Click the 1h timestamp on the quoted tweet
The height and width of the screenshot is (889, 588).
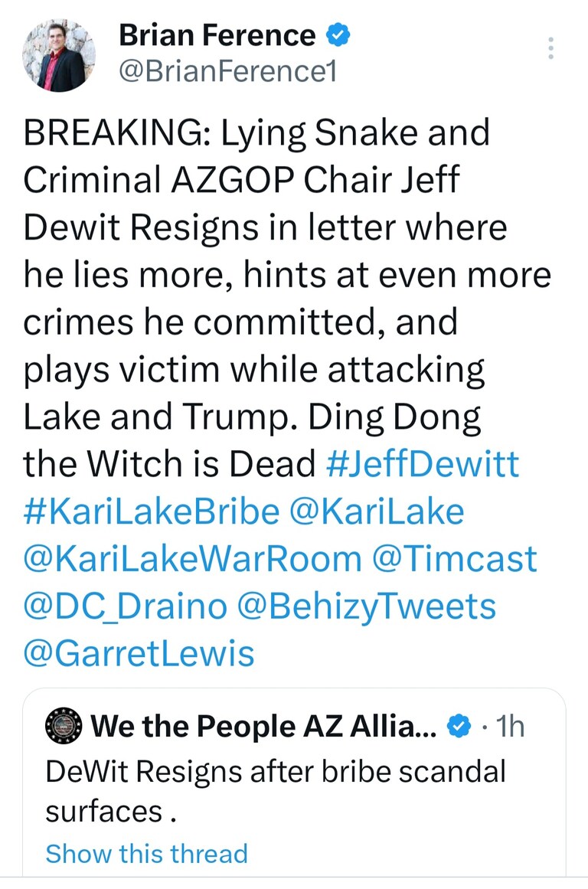pyautogui.click(x=510, y=726)
